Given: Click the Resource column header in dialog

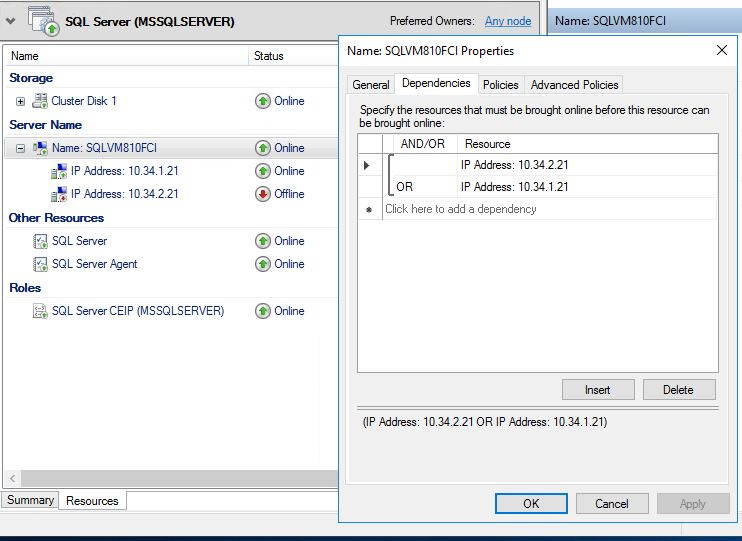Looking at the screenshot, I should pos(587,144).
